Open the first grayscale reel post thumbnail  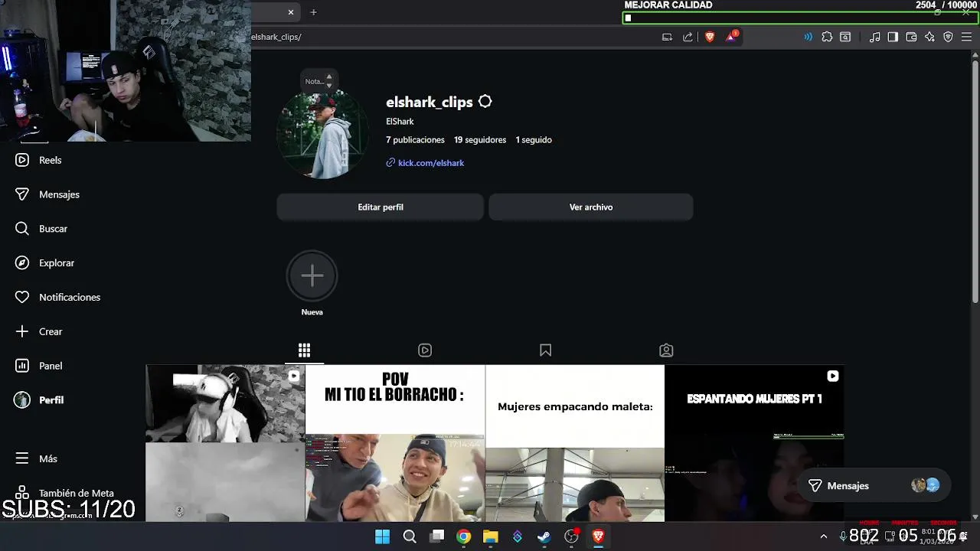click(225, 443)
